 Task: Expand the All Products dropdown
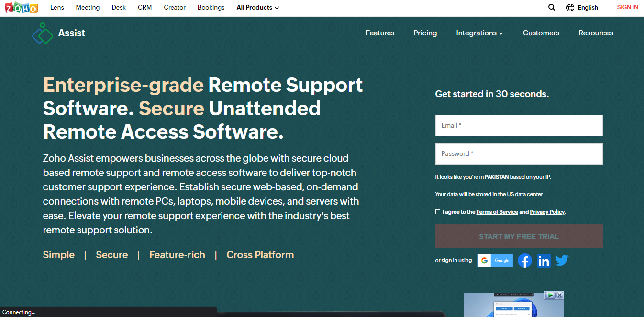258,8
